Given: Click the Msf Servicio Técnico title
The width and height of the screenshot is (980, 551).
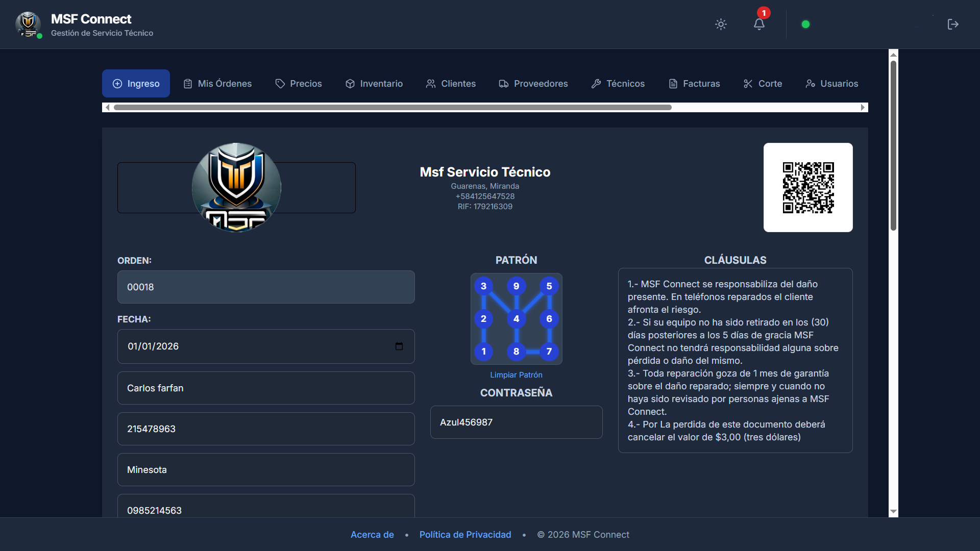Looking at the screenshot, I should coord(485,172).
